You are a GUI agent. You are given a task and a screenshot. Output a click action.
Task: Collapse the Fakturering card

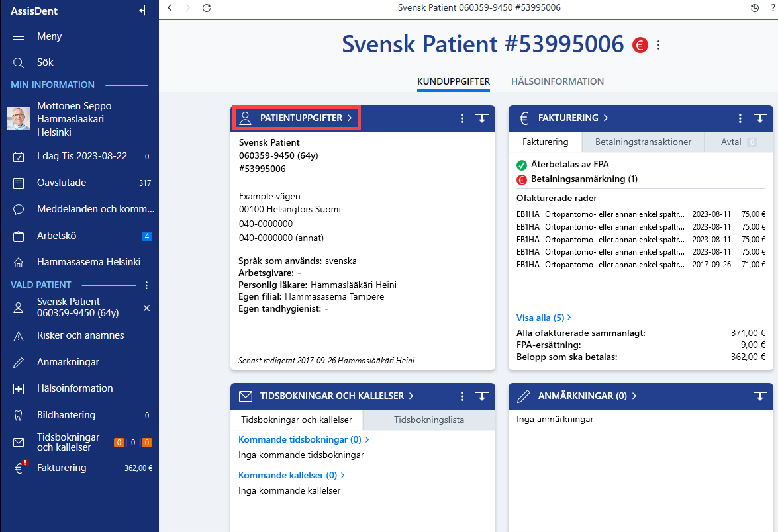[759, 118]
